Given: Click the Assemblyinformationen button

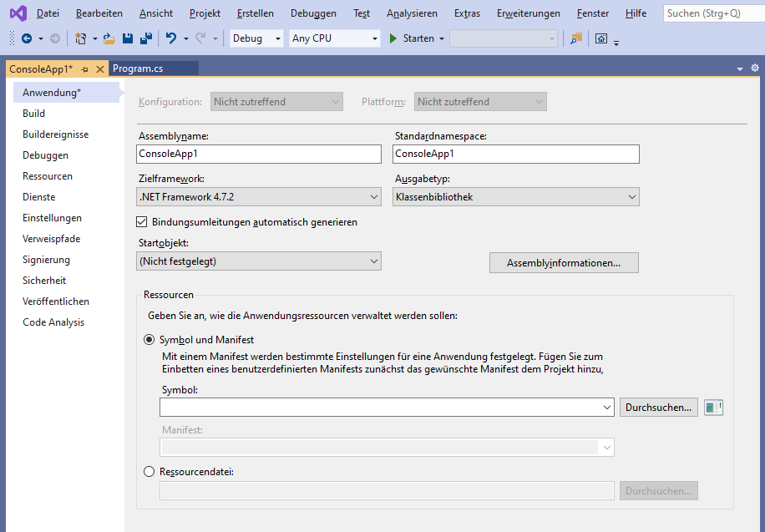Looking at the screenshot, I should pyautogui.click(x=564, y=263).
